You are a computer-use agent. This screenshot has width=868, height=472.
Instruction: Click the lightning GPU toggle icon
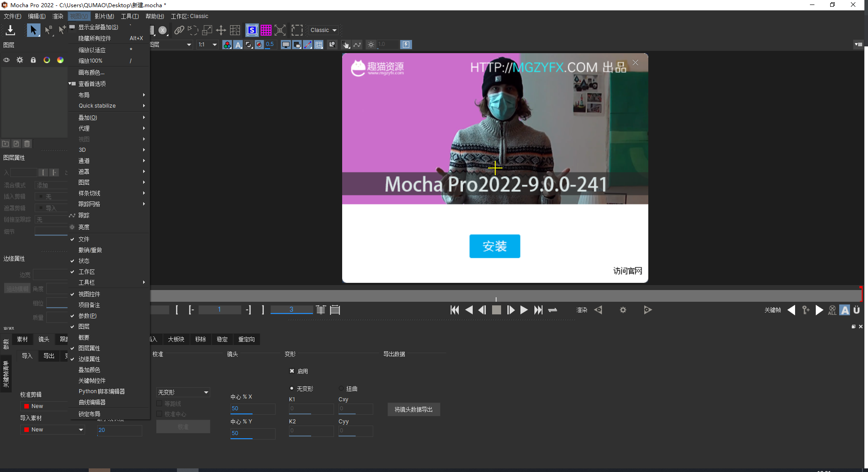(406, 45)
